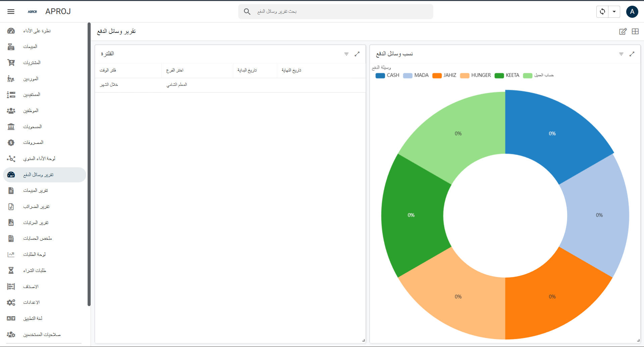Toggle CASH legend item in chart
This screenshot has height=347, width=644.
point(387,75)
